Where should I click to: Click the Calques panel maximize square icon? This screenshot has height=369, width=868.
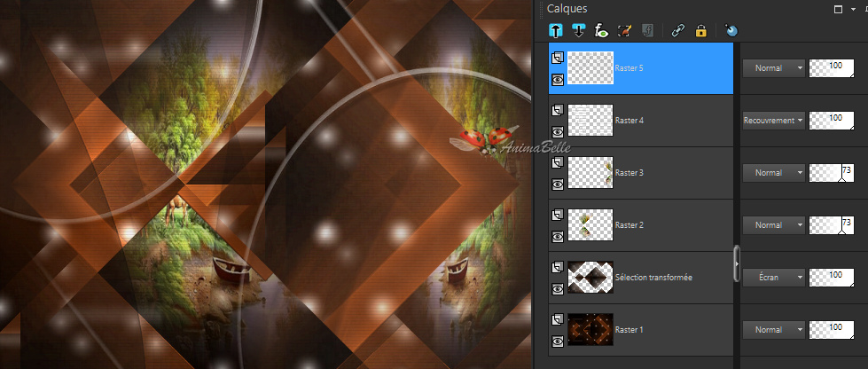tap(838, 9)
